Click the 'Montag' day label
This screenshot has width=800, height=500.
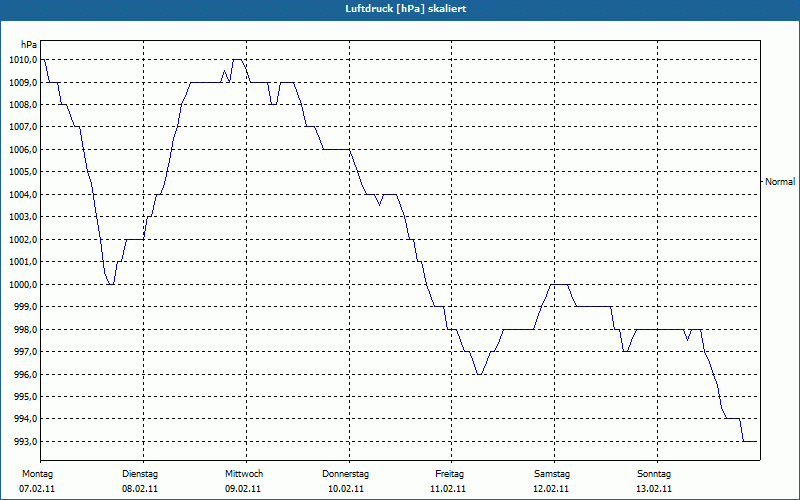coord(37,474)
